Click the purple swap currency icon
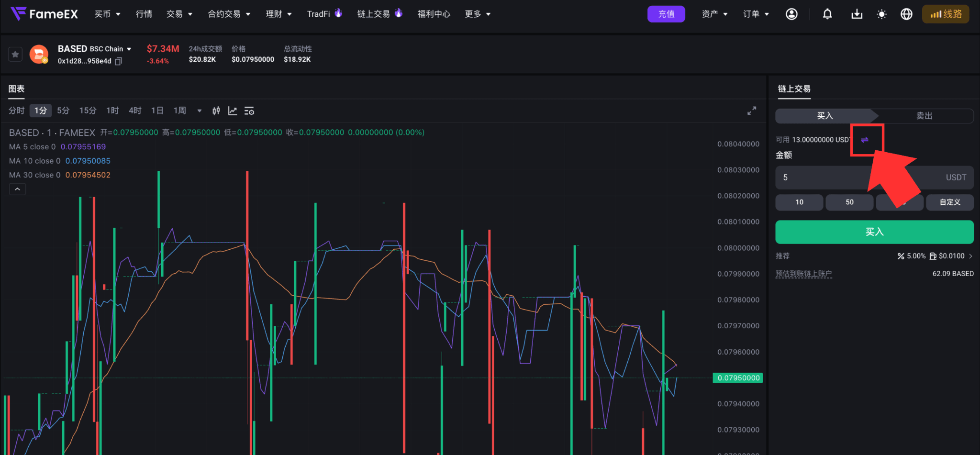 (865, 140)
